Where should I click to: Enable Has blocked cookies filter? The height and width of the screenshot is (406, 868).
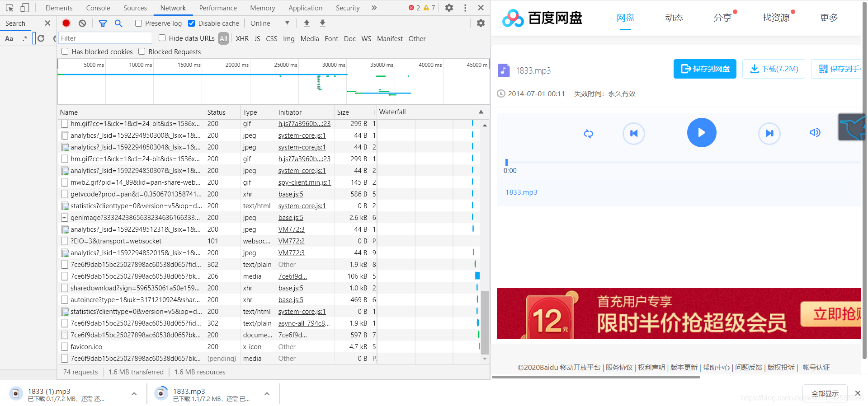(65, 51)
